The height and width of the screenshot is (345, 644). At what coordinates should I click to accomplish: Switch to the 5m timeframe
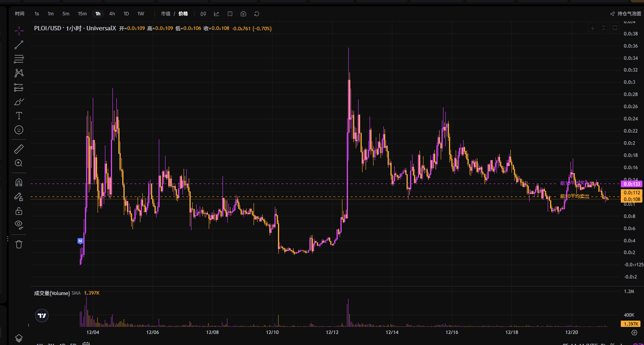point(65,13)
